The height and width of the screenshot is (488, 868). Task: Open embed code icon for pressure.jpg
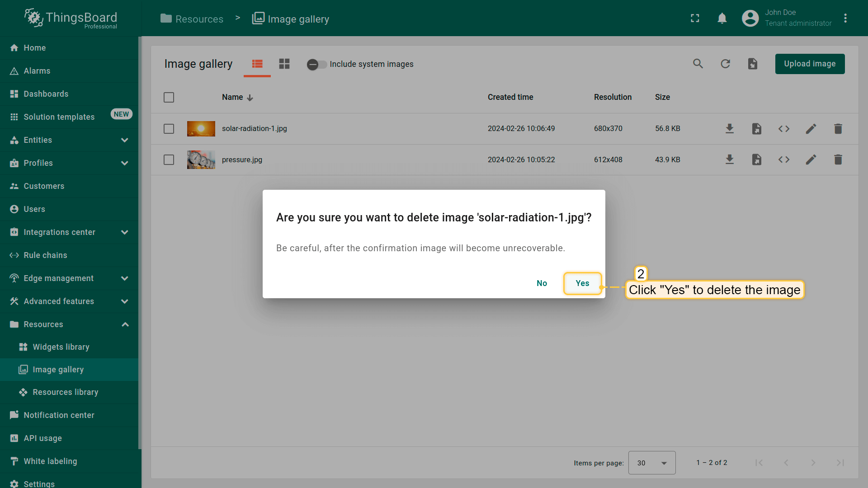coord(783,160)
